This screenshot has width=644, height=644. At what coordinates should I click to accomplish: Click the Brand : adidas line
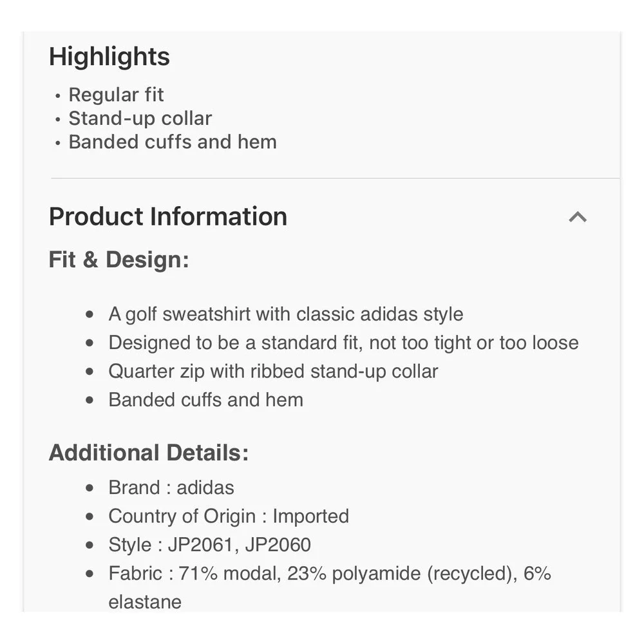(171, 488)
